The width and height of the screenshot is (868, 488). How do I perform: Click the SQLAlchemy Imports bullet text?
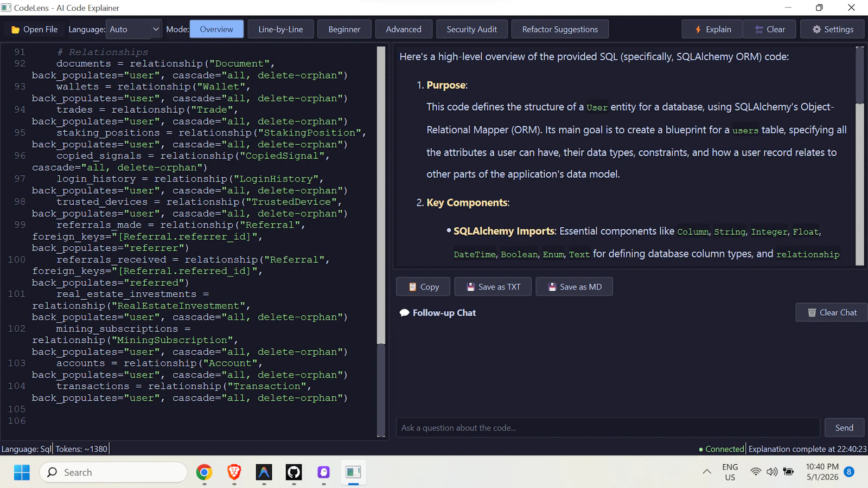tap(504, 232)
